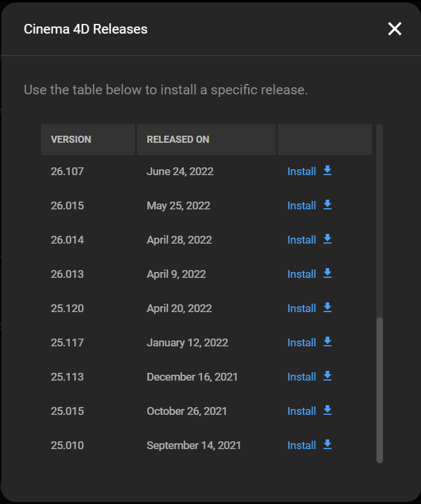This screenshot has width=421, height=504.
Task: Click the date October 26, 2021
Action: [x=187, y=411]
